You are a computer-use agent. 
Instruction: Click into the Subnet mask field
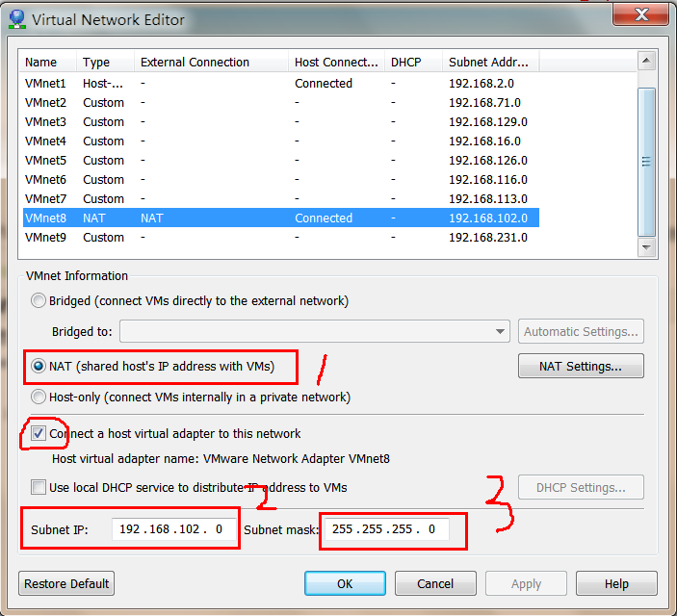click(x=385, y=529)
